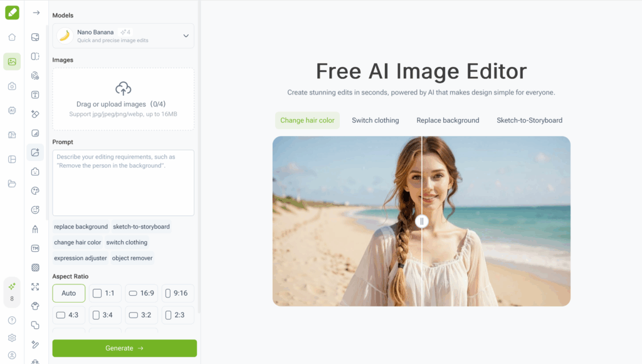Click the settings gear icon

click(x=11, y=336)
